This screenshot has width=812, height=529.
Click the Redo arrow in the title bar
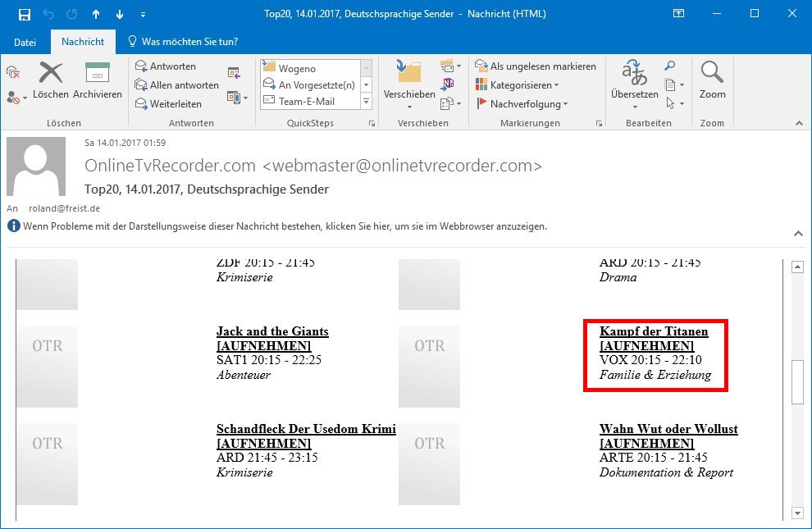[x=72, y=14]
